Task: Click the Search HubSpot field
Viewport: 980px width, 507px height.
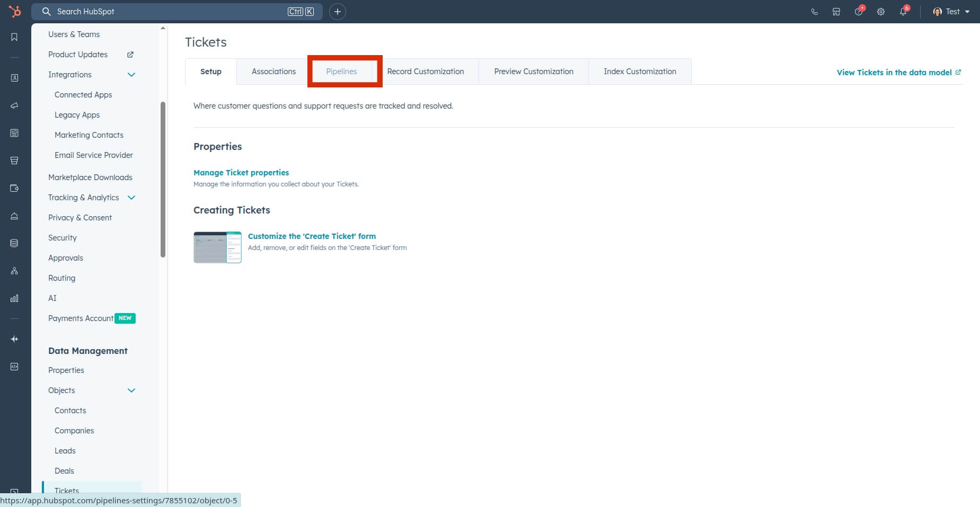Action: click(x=159, y=11)
